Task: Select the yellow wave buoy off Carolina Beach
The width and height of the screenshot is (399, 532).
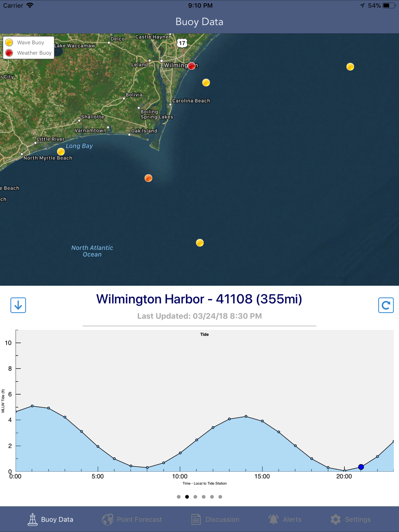Action: (x=206, y=83)
